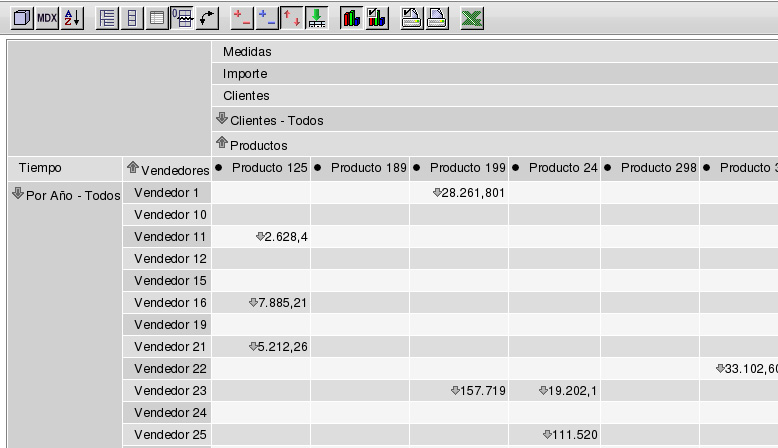Image resolution: width=778 pixels, height=448 pixels.
Task: Open the OLAP Navigator cube icon
Action: tap(20, 18)
